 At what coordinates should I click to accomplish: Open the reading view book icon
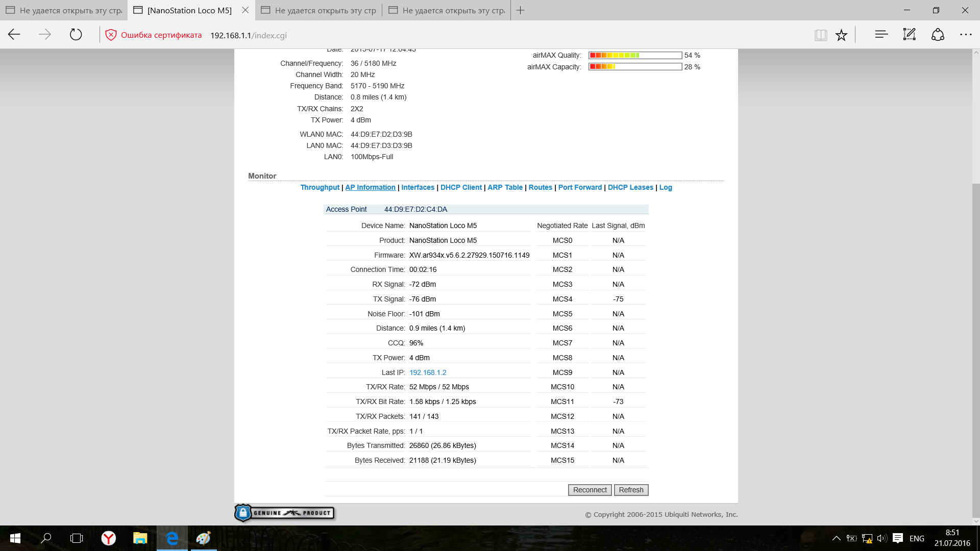click(821, 35)
